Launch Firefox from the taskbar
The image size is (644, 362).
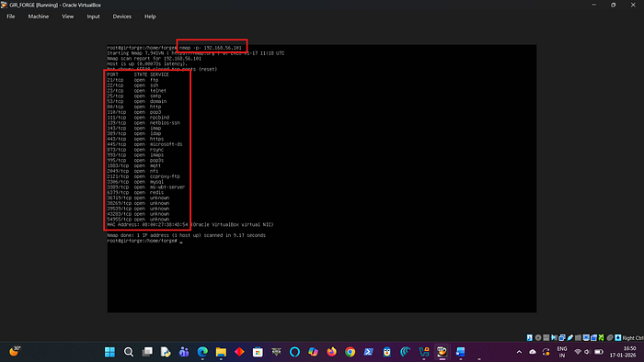[331, 352]
